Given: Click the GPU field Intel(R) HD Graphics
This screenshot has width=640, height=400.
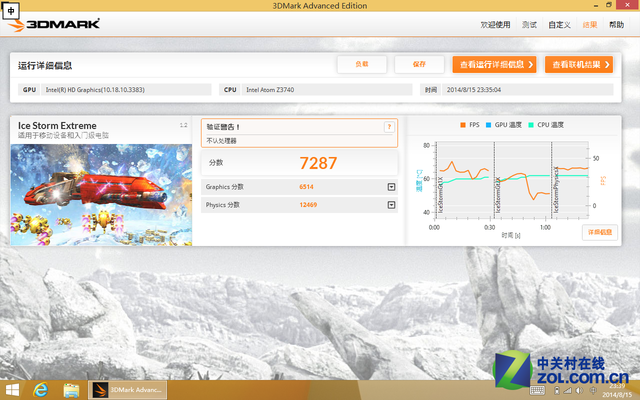Looking at the screenshot, I should click(x=126, y=90).
